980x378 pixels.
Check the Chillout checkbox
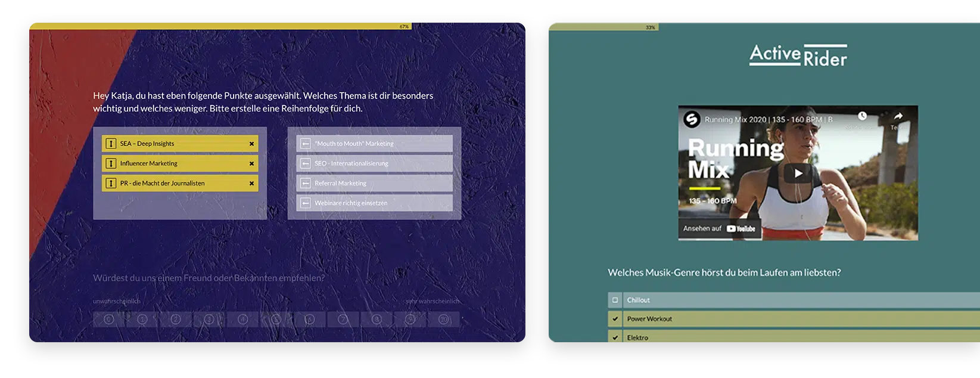615,300
